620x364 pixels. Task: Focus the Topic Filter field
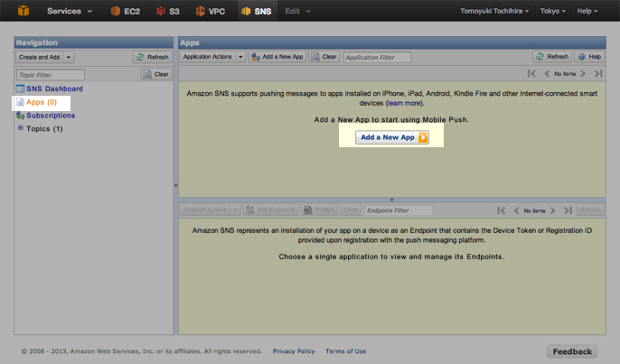point(51,75)
